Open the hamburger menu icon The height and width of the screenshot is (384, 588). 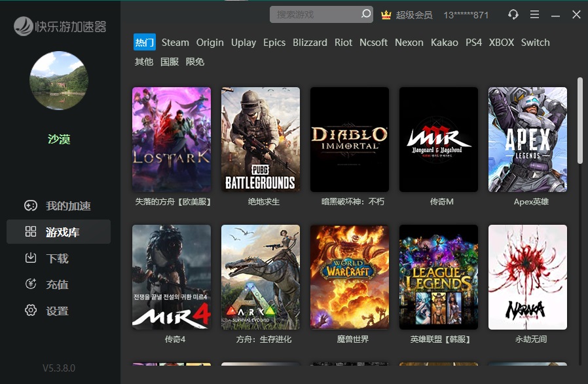point(535,14)
